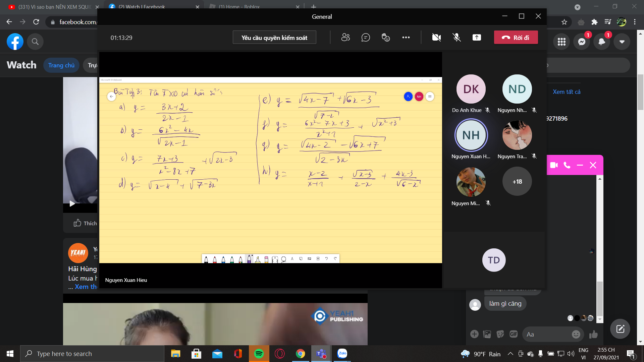Image resolution: width=644 pixels, height=362 pixels.
Task: Click Yêu cầu quyền kiểm soát button
Action: [274, 38]
